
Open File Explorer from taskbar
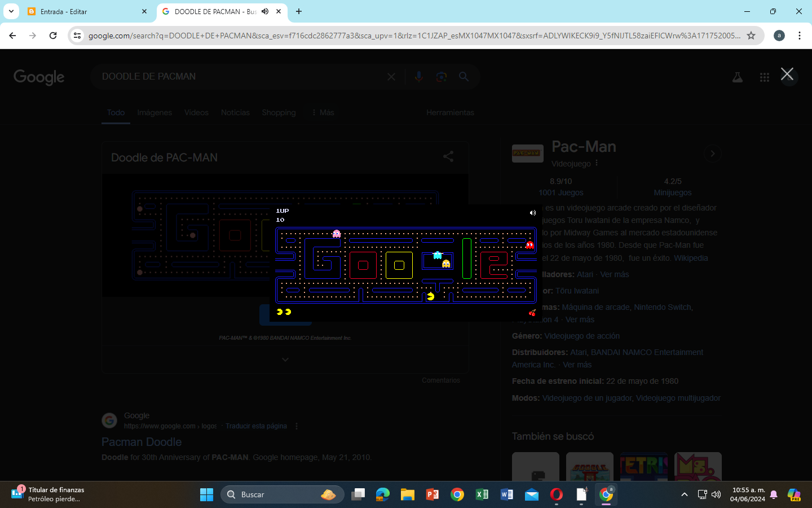click(x=408, y=494)
